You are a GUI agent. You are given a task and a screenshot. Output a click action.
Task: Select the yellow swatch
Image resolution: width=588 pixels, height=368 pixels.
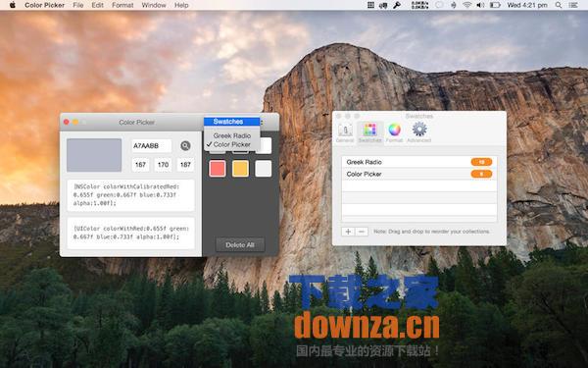point(240,169)
